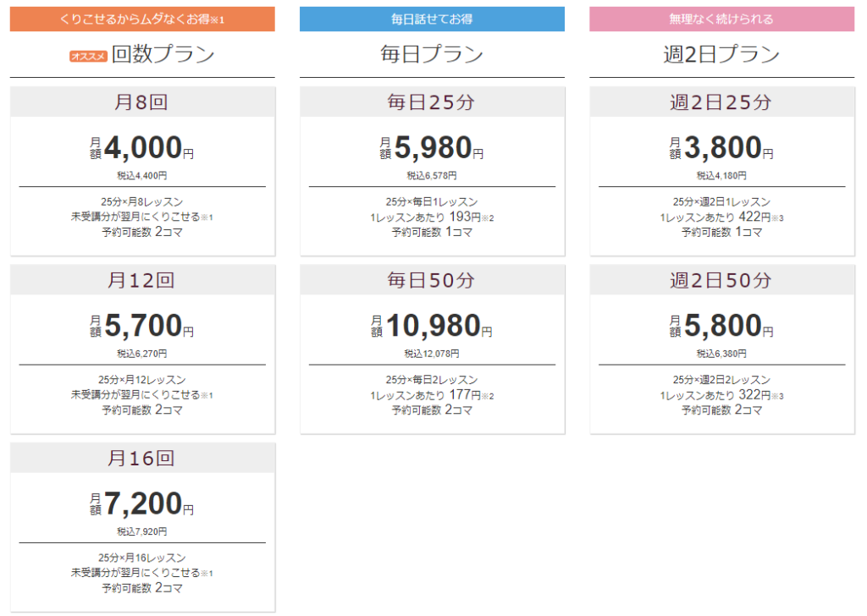Click the 税込6,380円 tax-included text
The width and height of the screenshot is (867, 616).
click(x=721, y=354)
